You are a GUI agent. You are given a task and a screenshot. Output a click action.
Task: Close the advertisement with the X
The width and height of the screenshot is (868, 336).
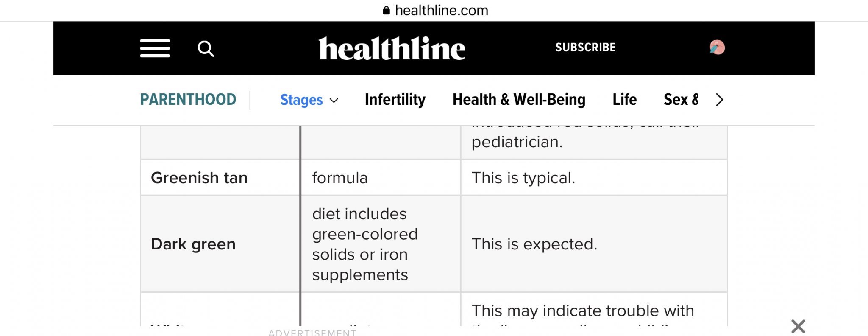click(798, 326)
